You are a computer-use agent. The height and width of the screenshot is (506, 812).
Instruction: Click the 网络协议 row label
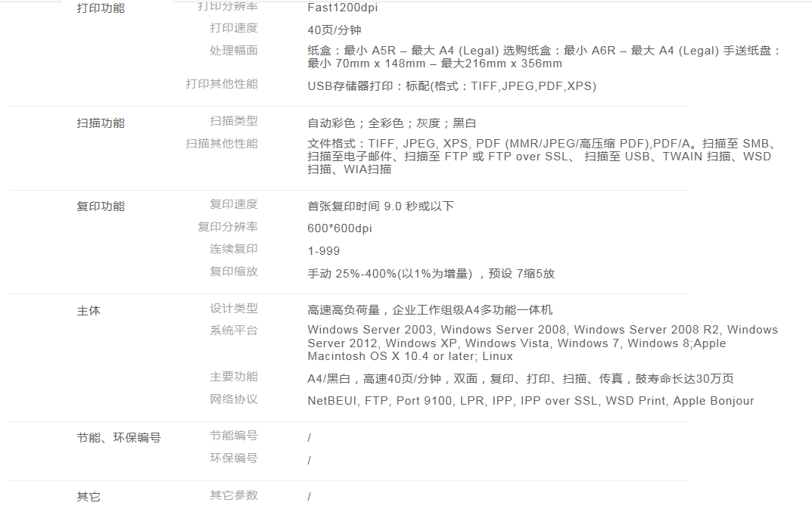pos(233,399)
